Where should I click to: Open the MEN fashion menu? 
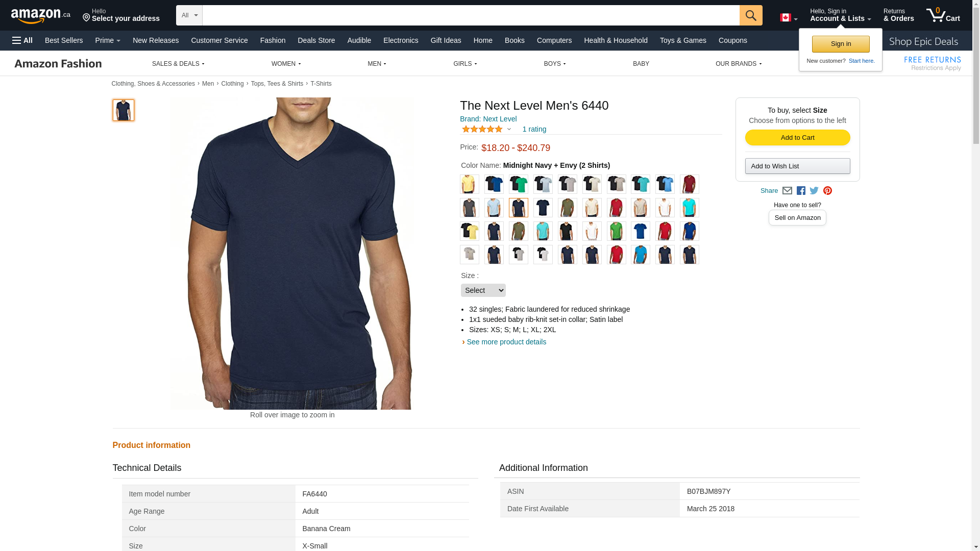point(377,64)
